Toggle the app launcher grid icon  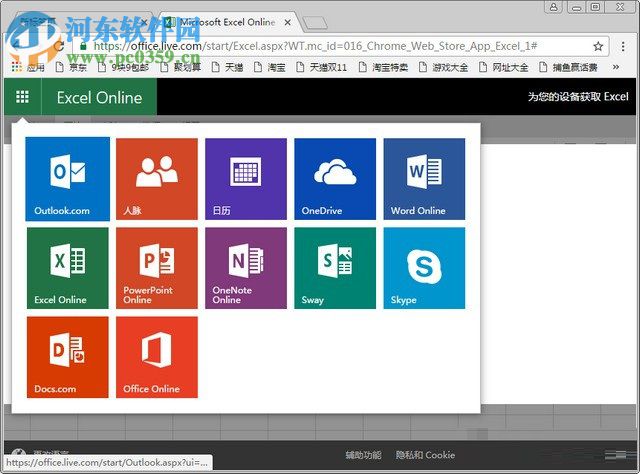click(x=22, y=97)
